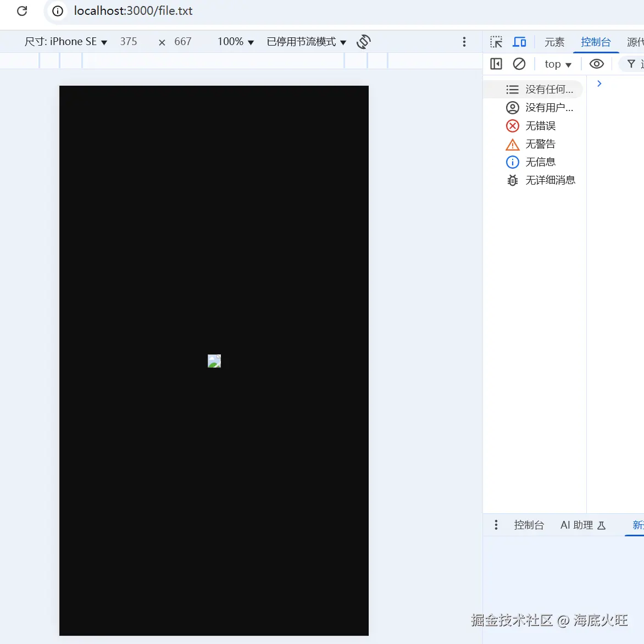Viewport: 644px width, 644px height.
Task: Open the iPhone SE device size dropdown
Action: pyautogui.click(x=66, y=41)
